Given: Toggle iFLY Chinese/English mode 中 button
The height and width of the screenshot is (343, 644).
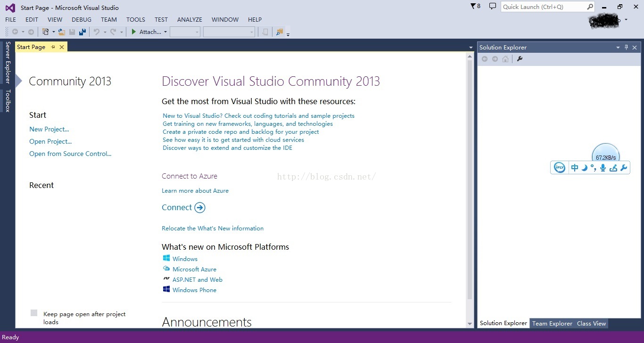Looking at the screenshot, I should [x=575, y=168].
